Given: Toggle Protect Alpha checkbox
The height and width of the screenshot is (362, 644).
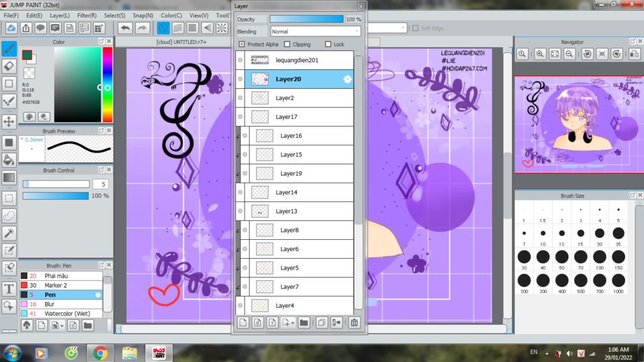Looking at the screenshot, I should click(x=241, y=45).
